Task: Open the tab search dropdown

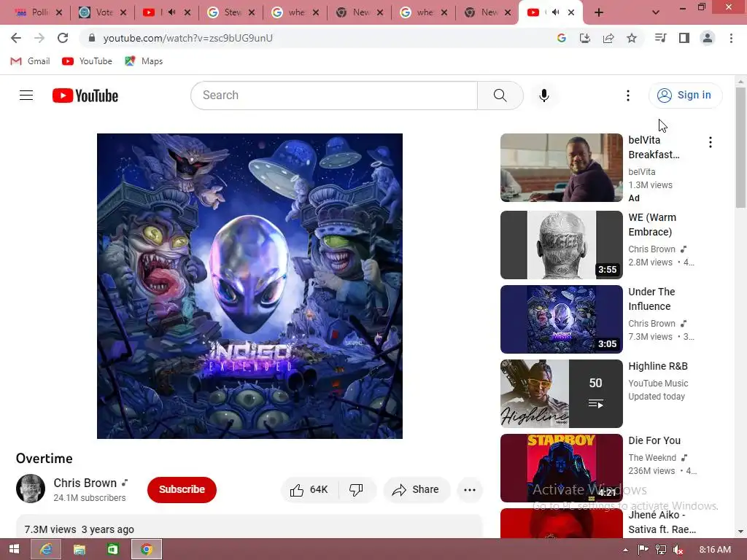Action: pos(656,12)
